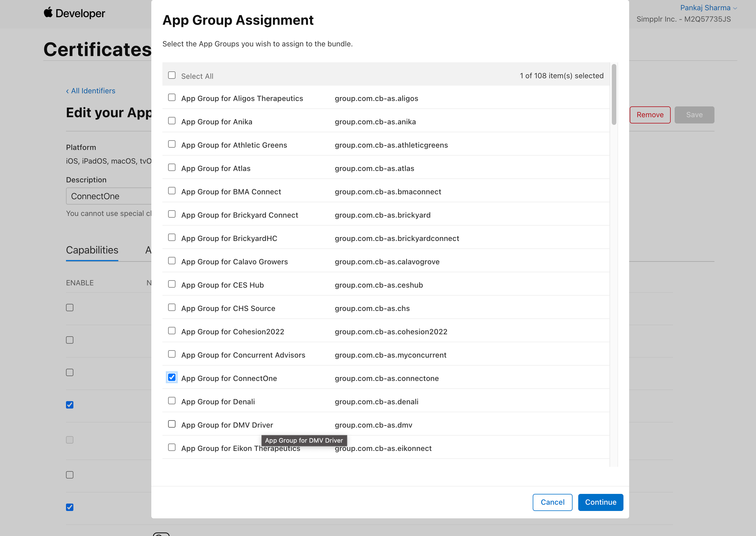
Task: Click identifier group.com.cb-as.connectone
Action: (x=387, y=378)
